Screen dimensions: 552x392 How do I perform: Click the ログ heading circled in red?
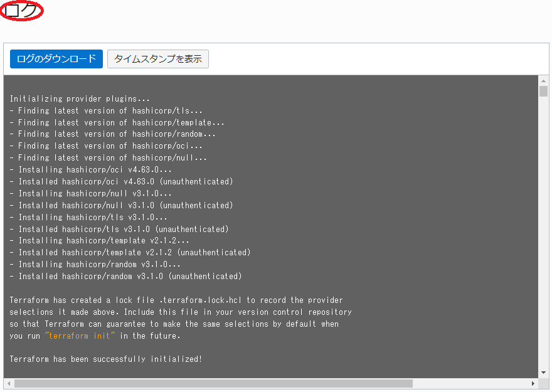point(21,11)
